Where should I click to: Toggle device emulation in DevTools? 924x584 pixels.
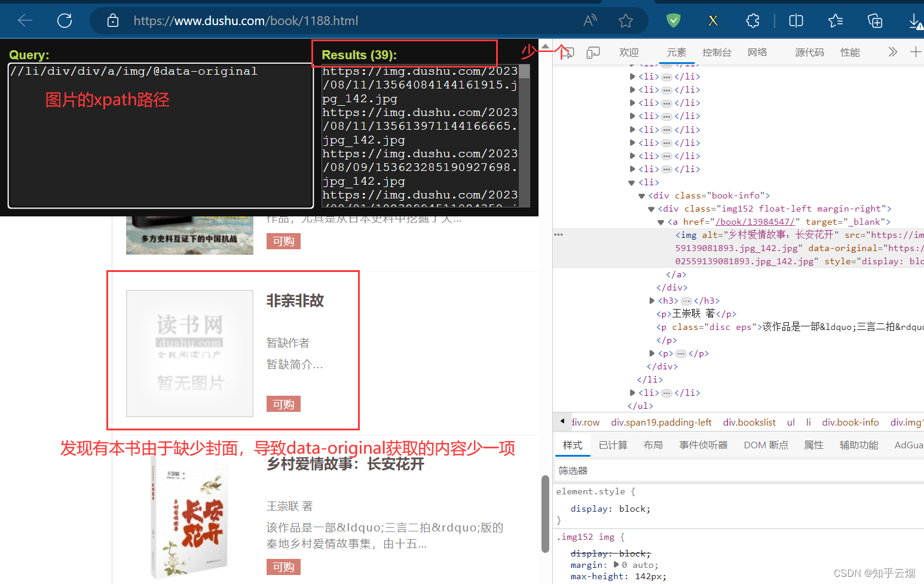pyautogui.click(x=593, y=53)
